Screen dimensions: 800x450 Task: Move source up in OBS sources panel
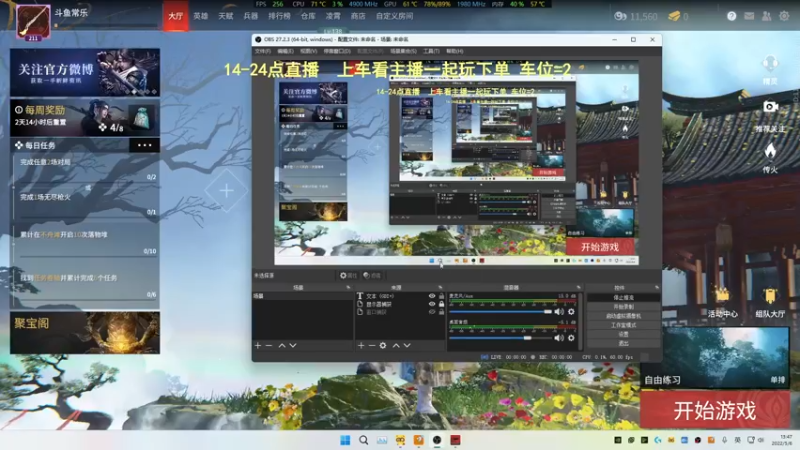click(x=396, y=345)
